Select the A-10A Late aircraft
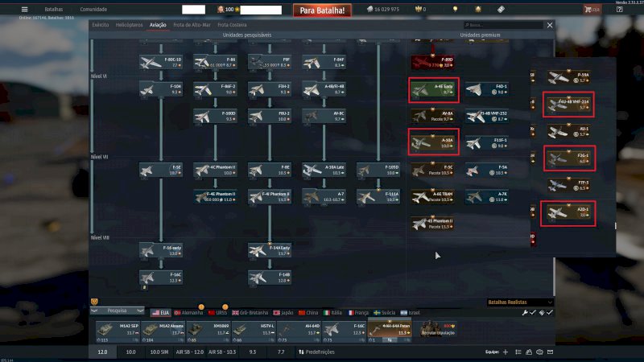Image resolution: width=644 pixels, height=362 pixels. click(x=324, y=170)
